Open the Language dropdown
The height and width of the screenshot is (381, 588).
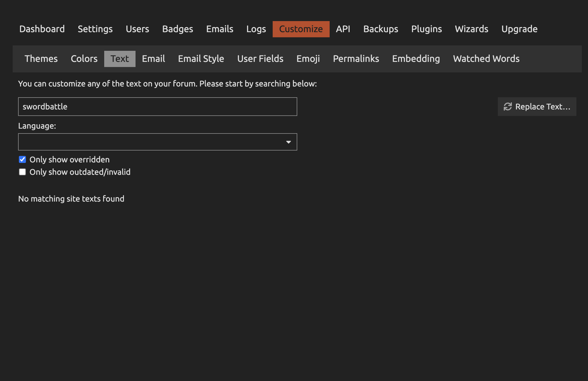point(157,142)
